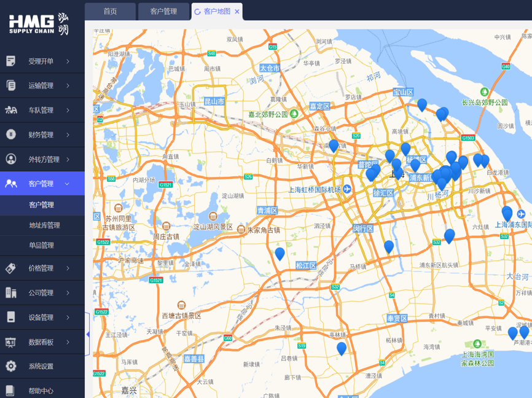Click the 帮助中心 book icon

10,391
